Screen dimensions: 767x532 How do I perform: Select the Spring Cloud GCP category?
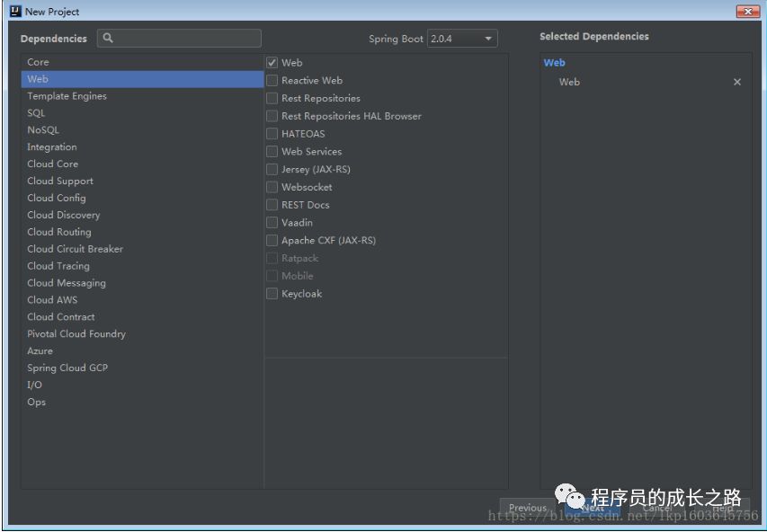point(142,368)
